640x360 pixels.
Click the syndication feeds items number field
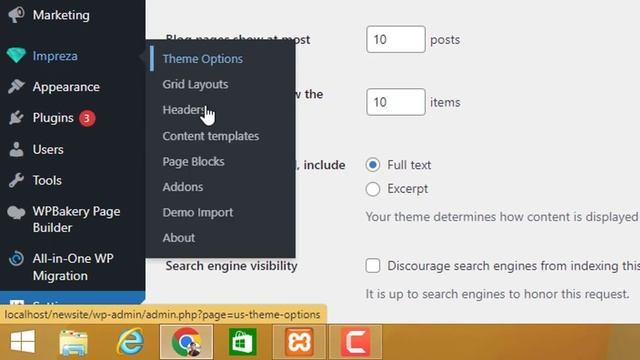pos(396,102)
